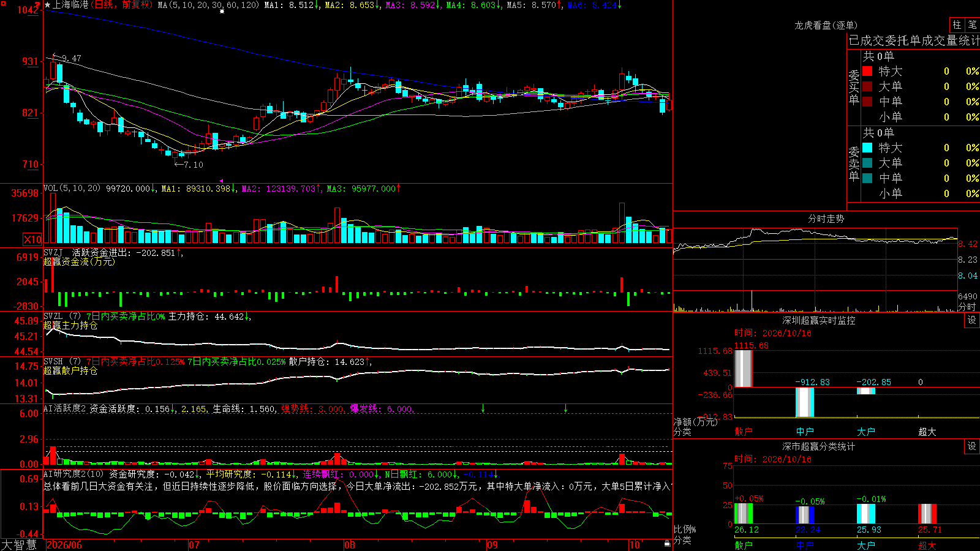This screenshot has height=551, width=980.
Task: Click the small red square icon at top-left corner
Action: click(4, 4)
